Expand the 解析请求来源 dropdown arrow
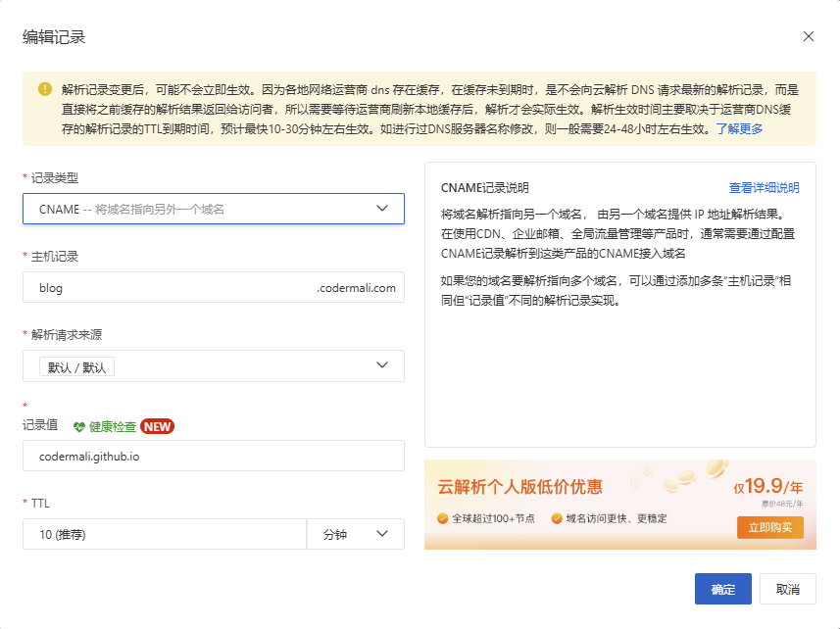This screenshot has height=629, width=840. pos(382,365)
